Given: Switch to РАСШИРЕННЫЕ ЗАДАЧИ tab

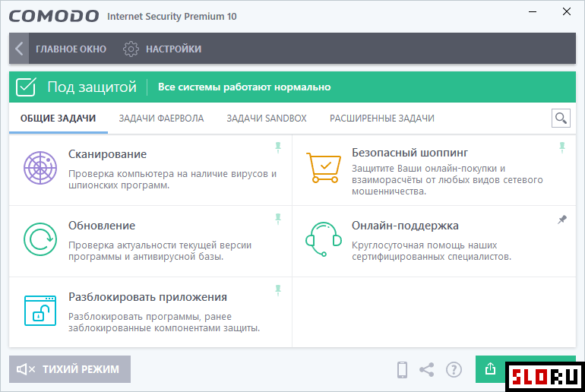Looking at the screenshot, I should 381,119.
